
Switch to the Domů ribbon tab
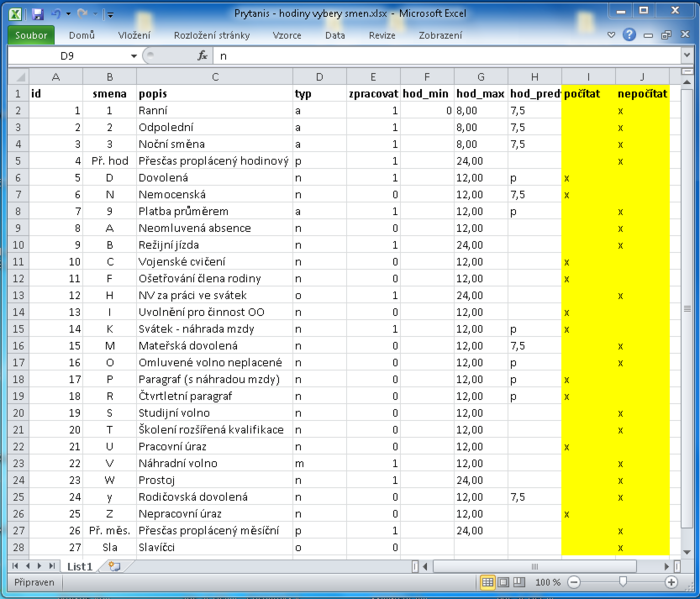[82, 35]
